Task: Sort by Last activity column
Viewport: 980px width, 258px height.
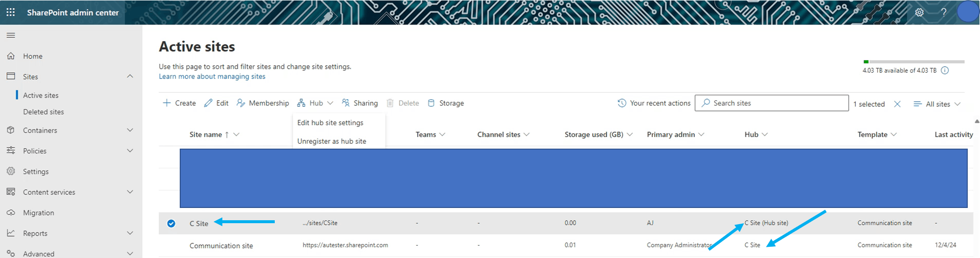Action: [954, 134]
